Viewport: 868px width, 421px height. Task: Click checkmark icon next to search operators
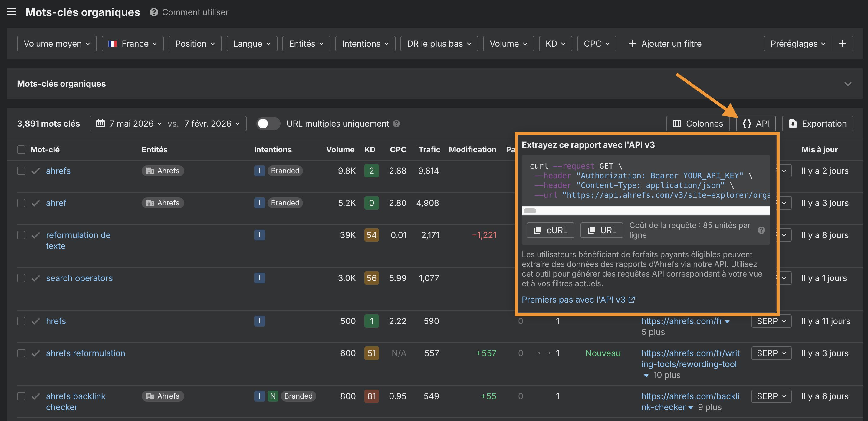(x=36, y=278)
